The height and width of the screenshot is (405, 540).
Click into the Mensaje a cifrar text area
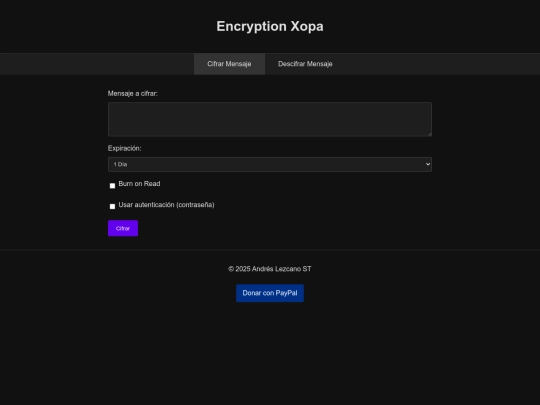(x=270, y=119)
